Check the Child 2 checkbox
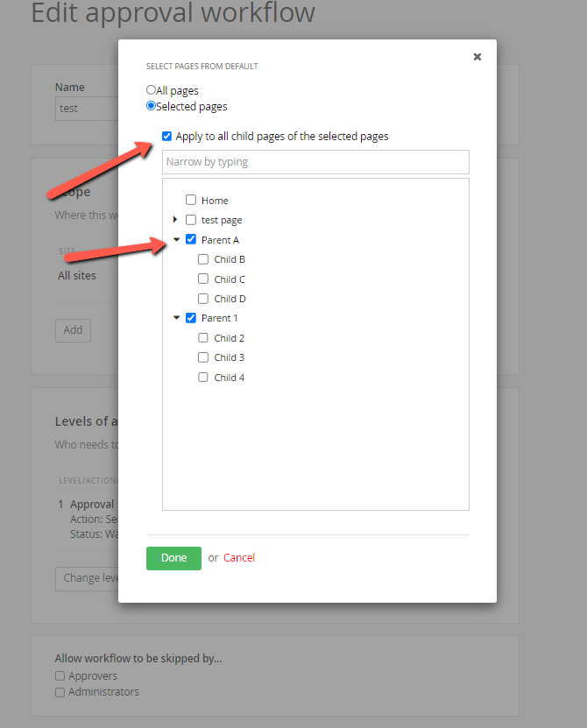587x728 pixels. pos(203,337)
